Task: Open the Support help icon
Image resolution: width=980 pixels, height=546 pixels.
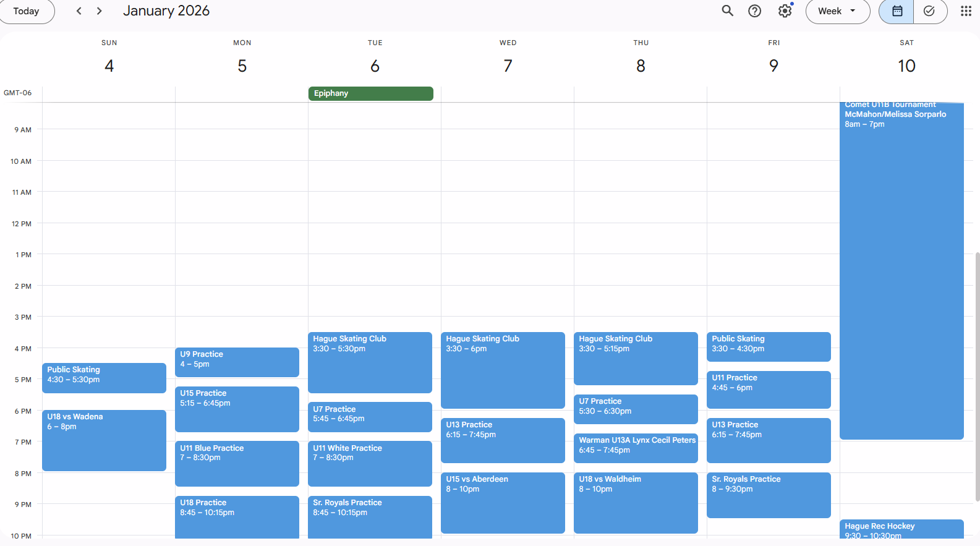Action: tap(754, 11)
